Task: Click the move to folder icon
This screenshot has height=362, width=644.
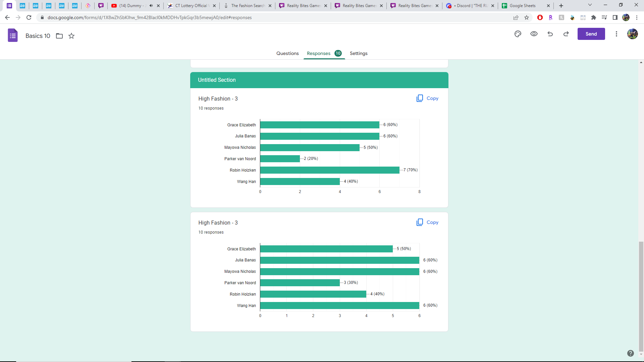Action: click(59, 36)
